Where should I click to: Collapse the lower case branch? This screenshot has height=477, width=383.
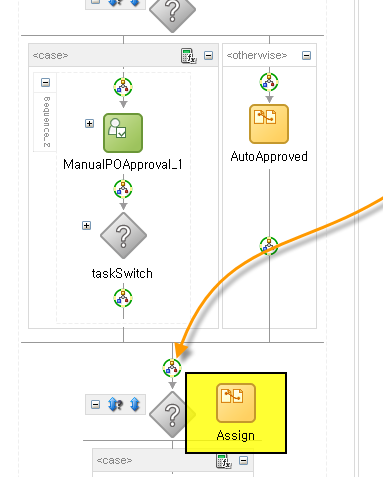coord(244,461)
